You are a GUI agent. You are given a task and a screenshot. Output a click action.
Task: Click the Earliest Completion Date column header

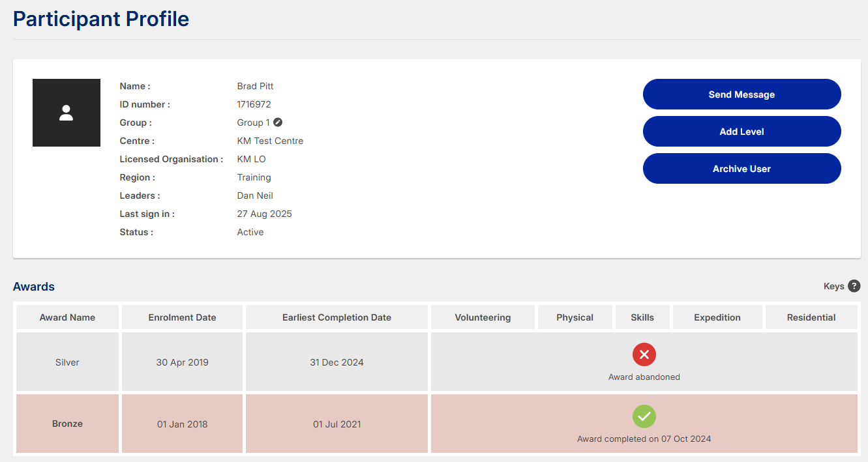pos(337,317)
